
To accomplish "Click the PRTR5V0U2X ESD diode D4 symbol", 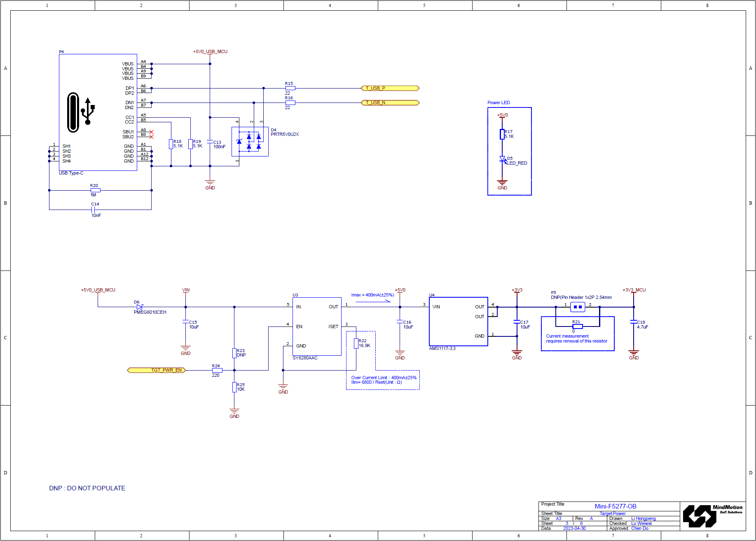I will click(x=249, y=142).
